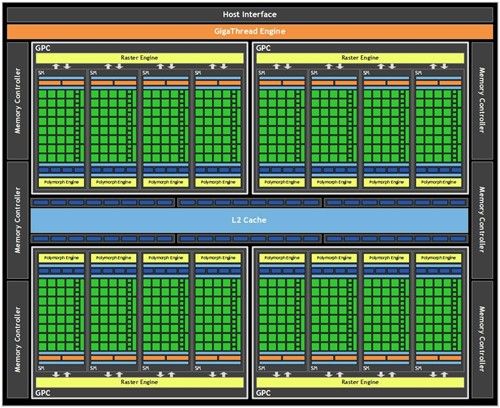Click the rightmost Polymorph Engine in bottom-left GPC

[218, 258]
